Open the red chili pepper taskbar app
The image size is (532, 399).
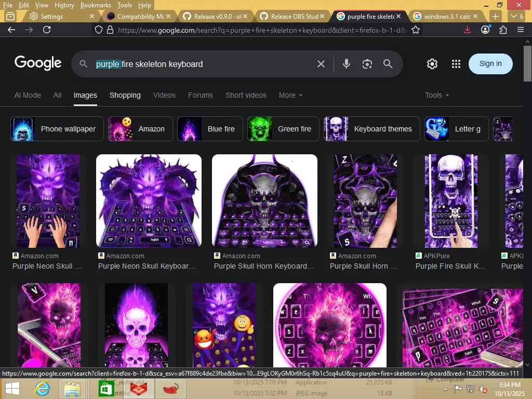click(170, 389)
